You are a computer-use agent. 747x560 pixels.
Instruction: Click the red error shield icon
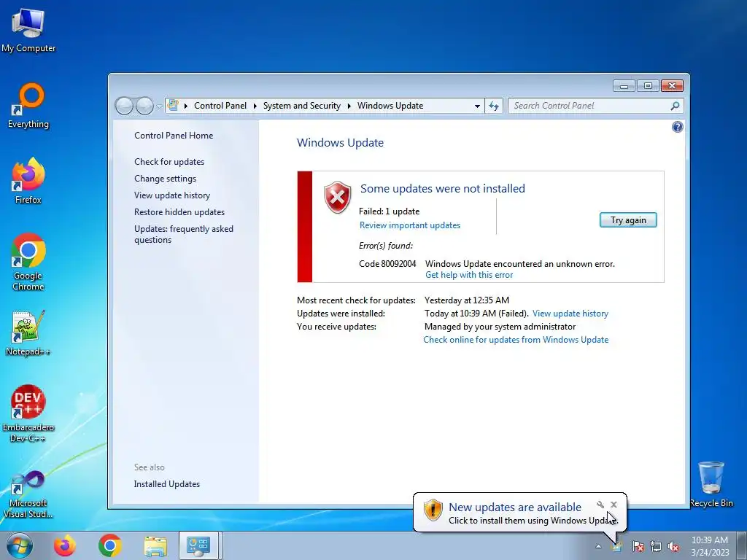click(x=337, y=197)
